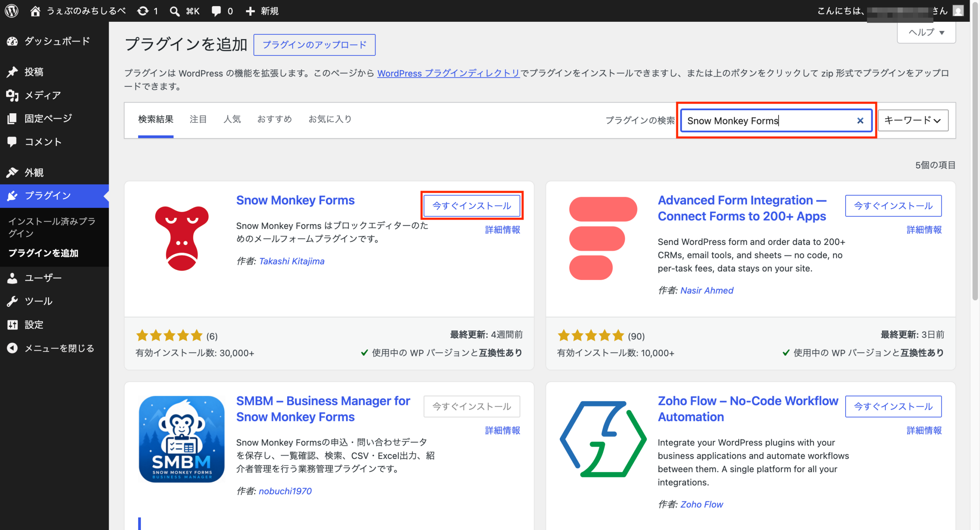The image size is (980, 530).
Task: Open the ダッシュボード menu
Action: tap(54, 41)
